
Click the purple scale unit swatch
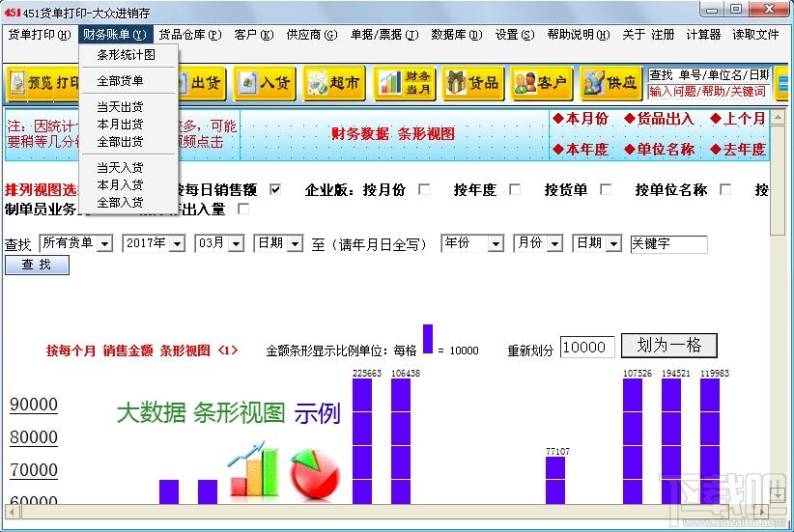coord(428,340)
